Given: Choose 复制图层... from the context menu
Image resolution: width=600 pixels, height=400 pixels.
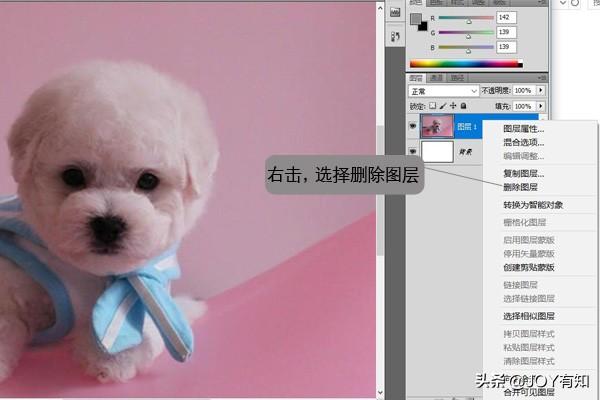Looking at the screenshot, I should 523,173.
